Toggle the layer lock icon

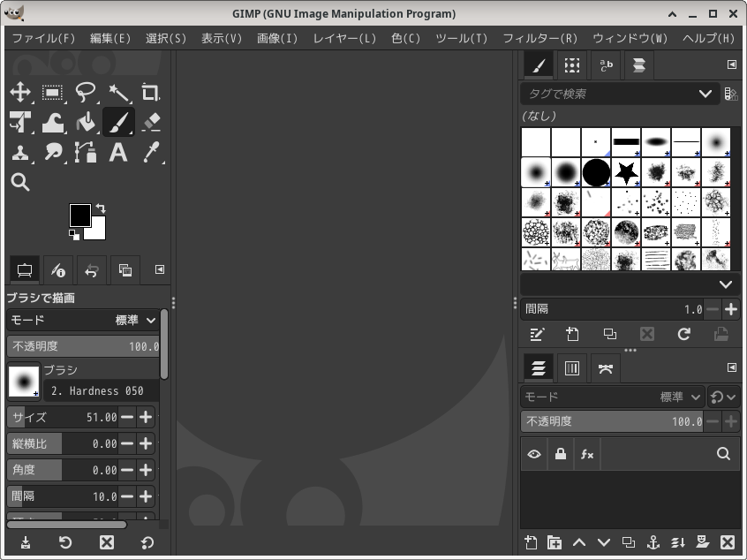[561, 454]
